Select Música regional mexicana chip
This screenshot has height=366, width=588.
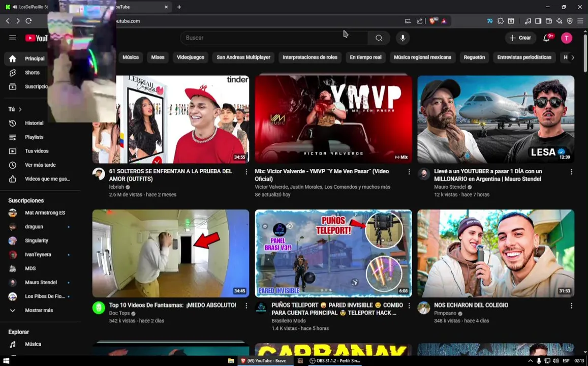pyautogui.click(x=422, y=57)
